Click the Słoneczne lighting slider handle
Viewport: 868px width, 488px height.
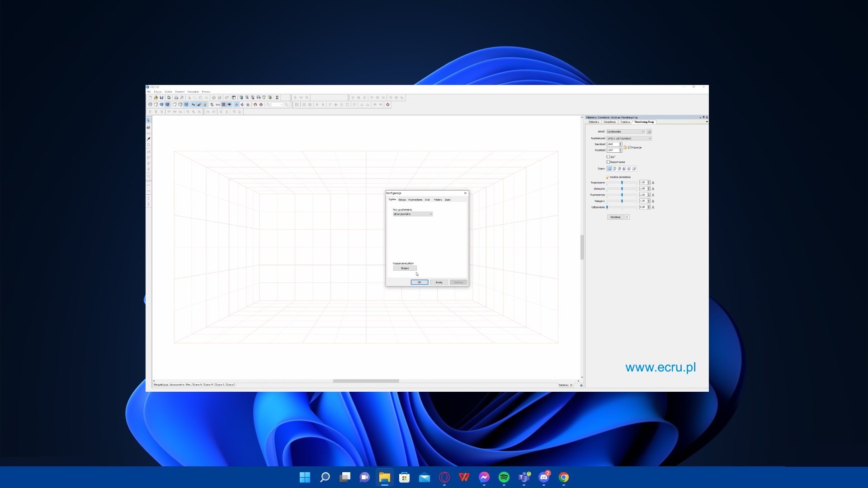(622, 188)
